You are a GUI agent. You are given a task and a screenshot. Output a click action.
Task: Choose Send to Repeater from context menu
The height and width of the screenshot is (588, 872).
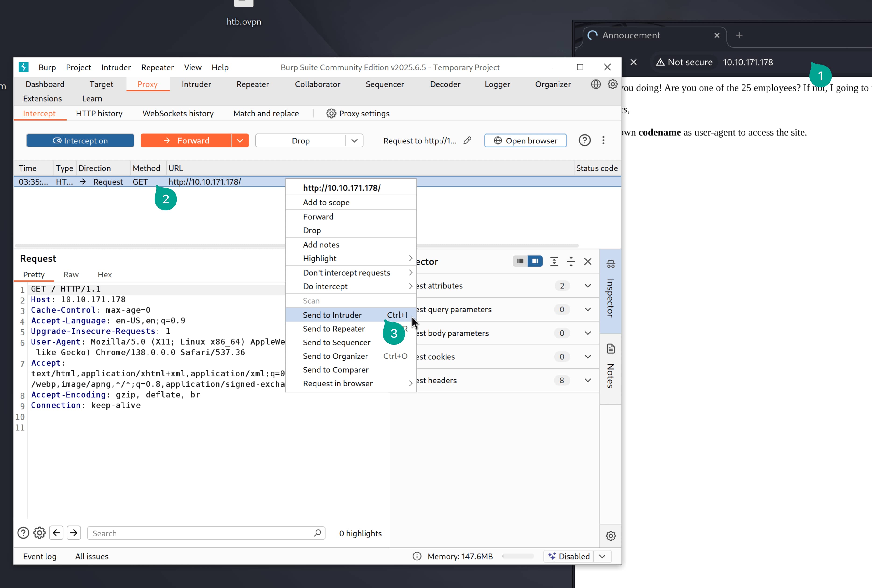pyautogui.click(x=334, y=329)
